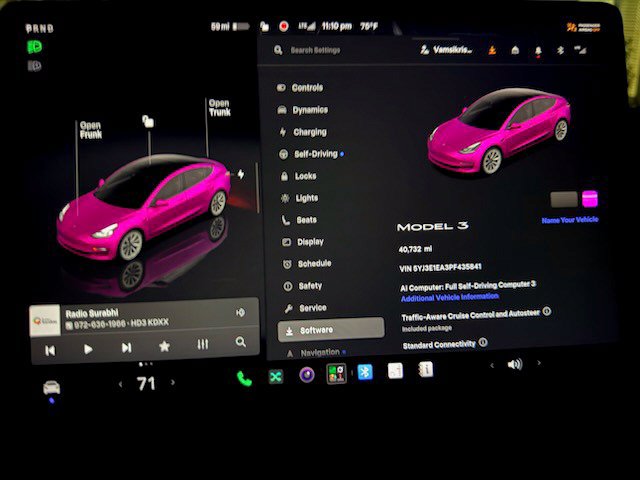Open the media equalizer settings
Image resolution: width=640 pixels, height=480 pixels.
tap(203, 344)
